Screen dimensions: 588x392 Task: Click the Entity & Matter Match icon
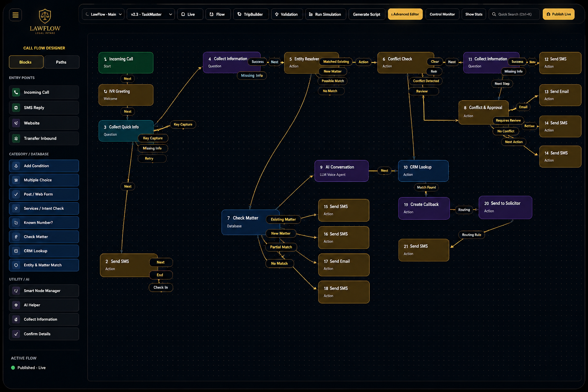click(x=16, y=265)
